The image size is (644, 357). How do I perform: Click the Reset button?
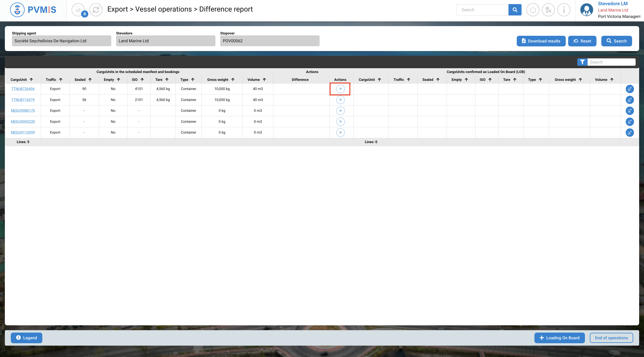click(x=582, y=41)
